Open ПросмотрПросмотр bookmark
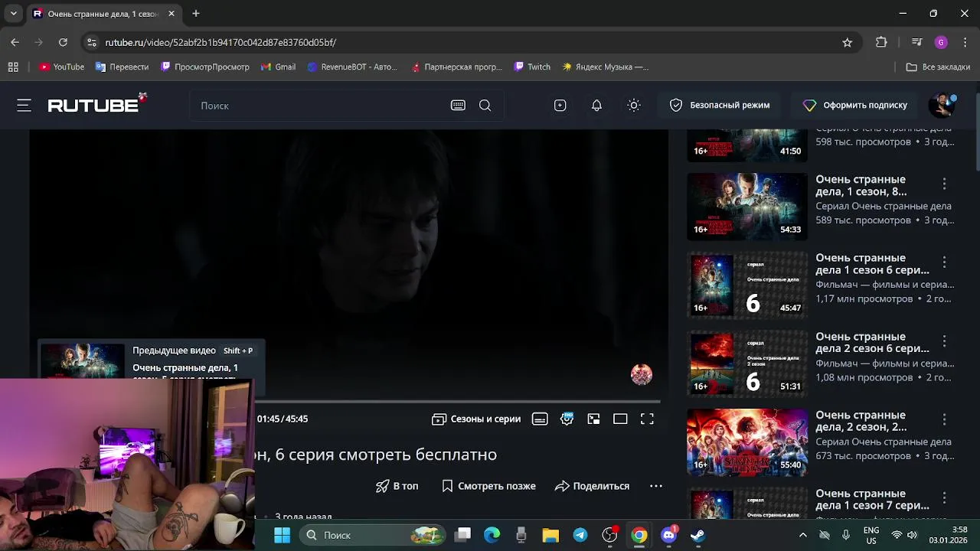Screen dimensions: 980x551 point(204,67)
